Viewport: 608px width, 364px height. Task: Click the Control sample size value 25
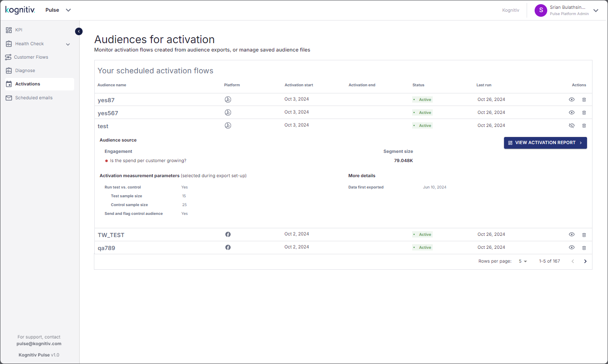click(184, 205)
